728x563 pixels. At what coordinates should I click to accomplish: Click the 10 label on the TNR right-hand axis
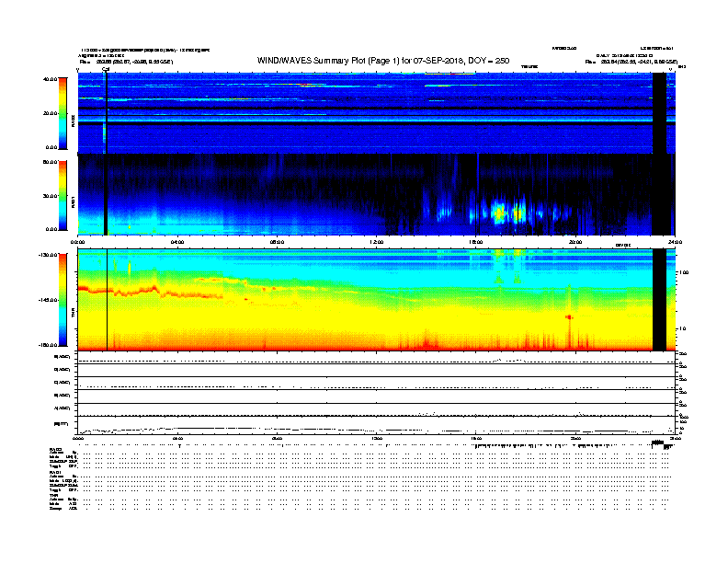click(x=682, y=328)
